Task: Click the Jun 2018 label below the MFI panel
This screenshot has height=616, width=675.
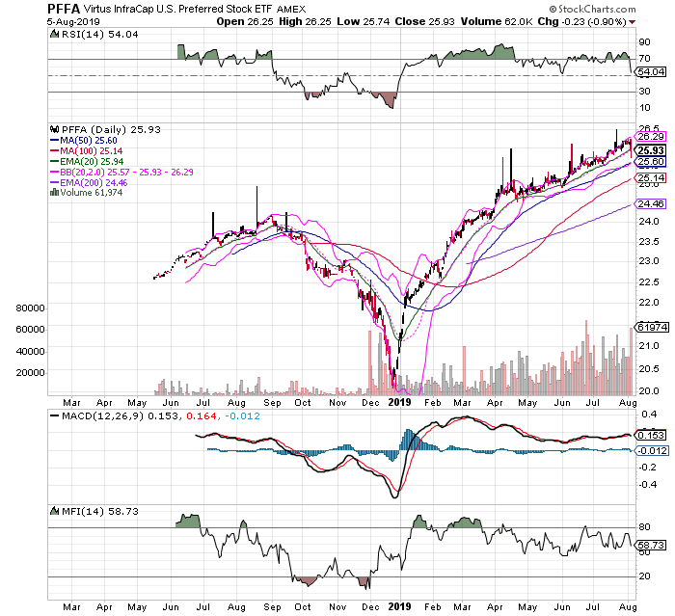Action: click(x=171, y=607)
